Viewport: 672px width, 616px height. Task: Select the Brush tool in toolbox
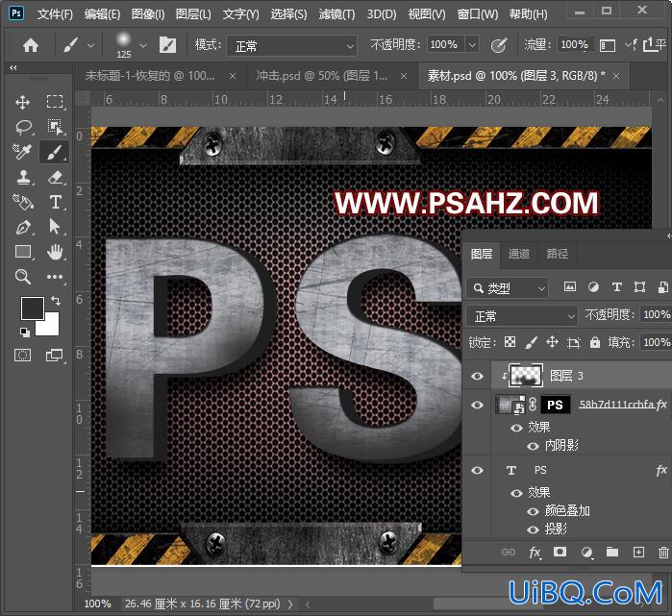[x=55, y=152]
